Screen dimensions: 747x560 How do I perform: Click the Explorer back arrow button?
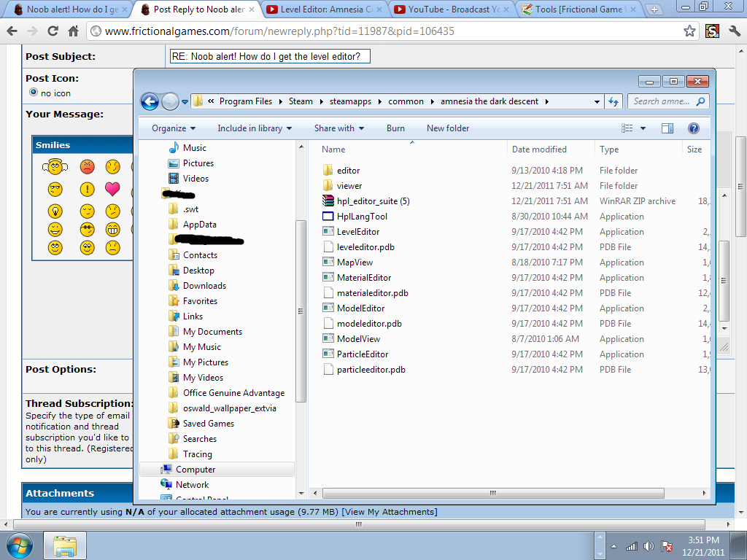pos(150,102)
